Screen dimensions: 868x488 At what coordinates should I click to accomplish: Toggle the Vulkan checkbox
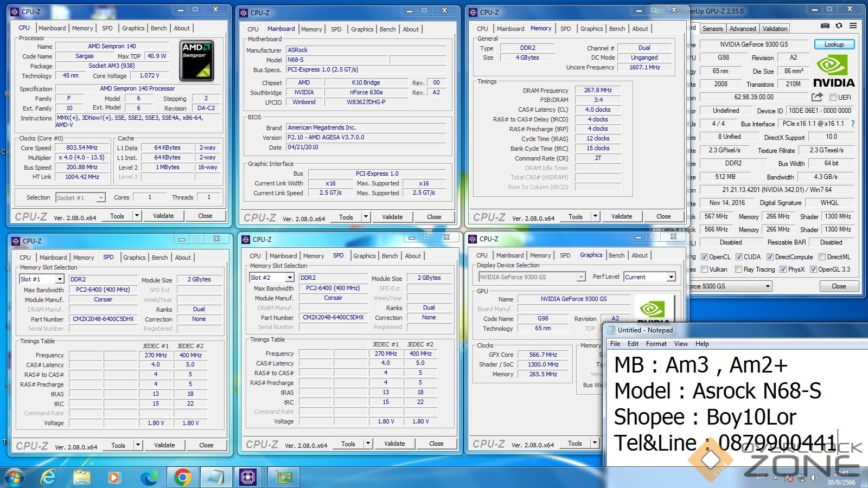tap(704, 269)
